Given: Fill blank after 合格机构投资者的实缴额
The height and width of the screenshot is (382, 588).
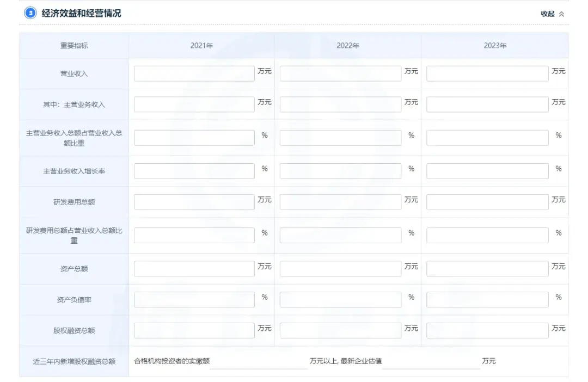Looking at the screenshot, I should 259,361.
